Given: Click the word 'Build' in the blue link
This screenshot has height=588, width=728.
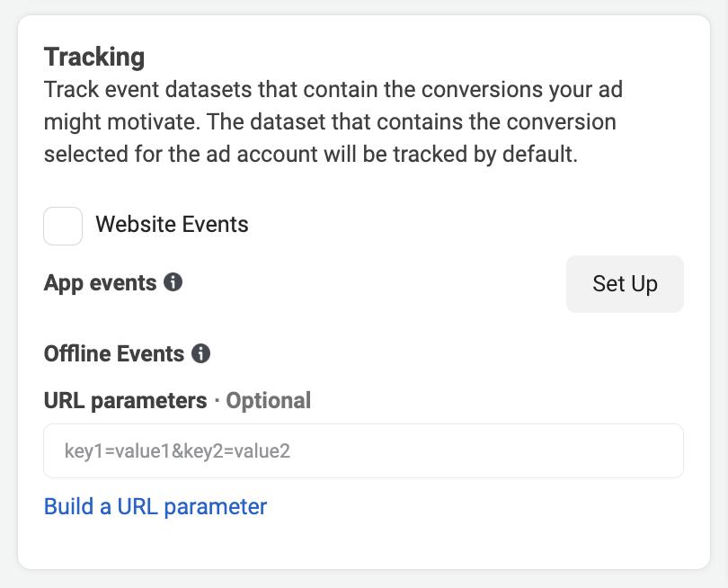Looking at the screenshot, I should point(68,506).
